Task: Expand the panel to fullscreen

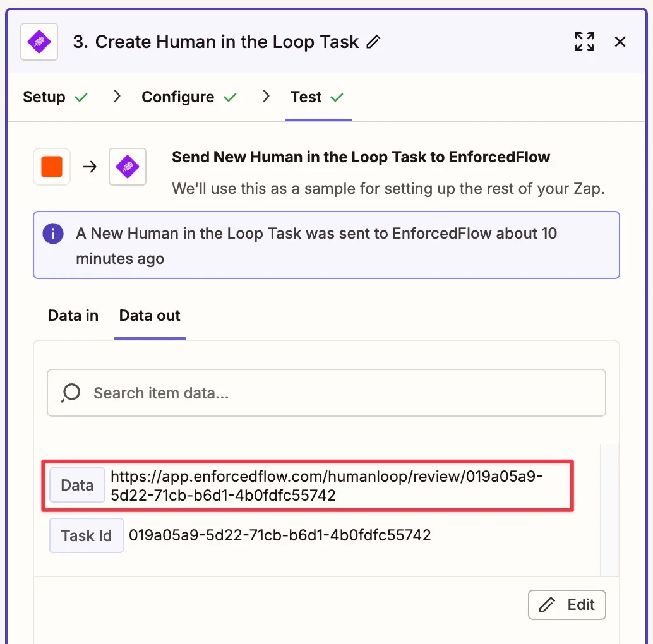Action: click(585, 42)
